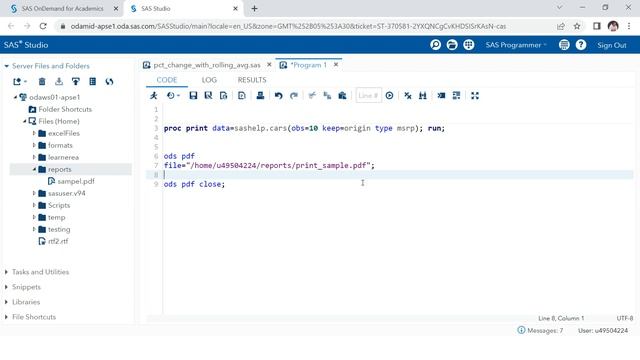Search icon in the SAS Studio header
Screen dimensions: 640x360
pyautogui.click(x=436, y=45)
